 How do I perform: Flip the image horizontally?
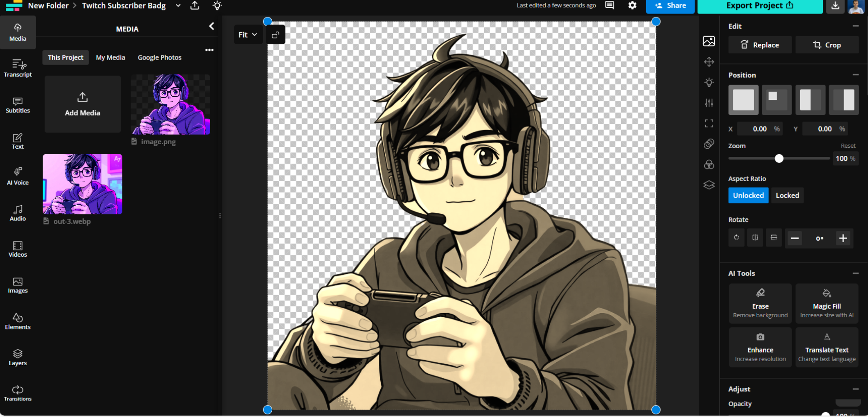755,238
